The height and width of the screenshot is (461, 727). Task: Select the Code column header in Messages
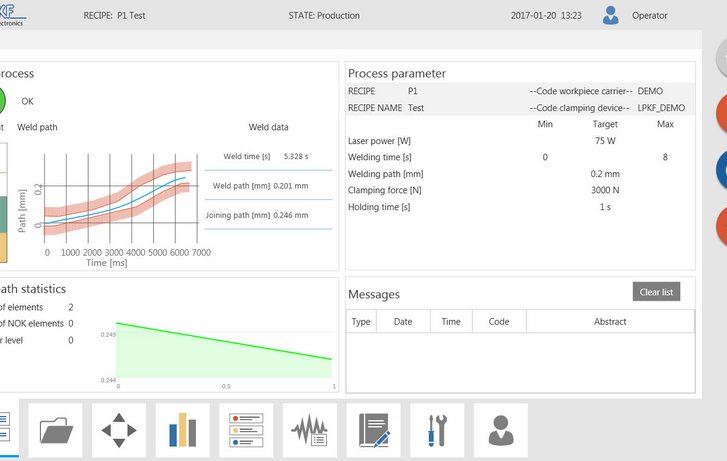tap(499, 321)
